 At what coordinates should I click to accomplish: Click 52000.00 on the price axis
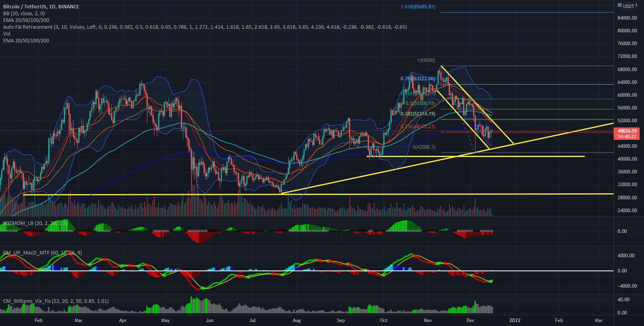(627, 121)
